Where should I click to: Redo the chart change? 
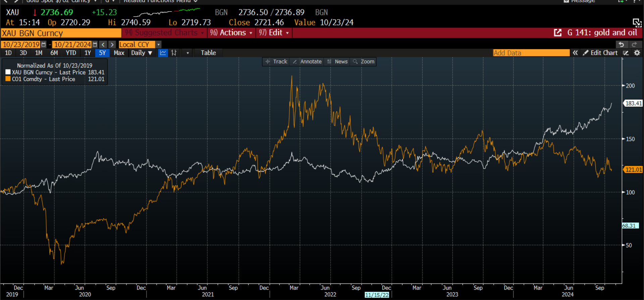tap(634, 44)
